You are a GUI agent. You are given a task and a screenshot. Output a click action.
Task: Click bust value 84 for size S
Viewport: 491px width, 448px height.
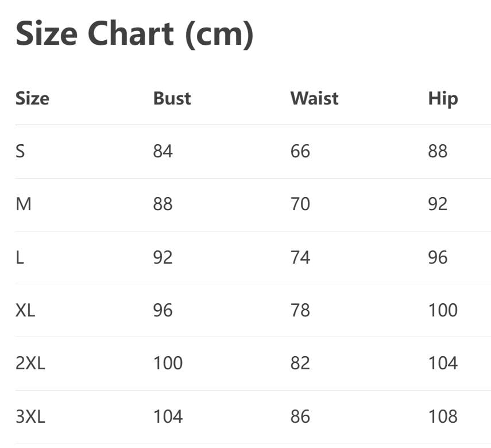(x=163, y=151)
